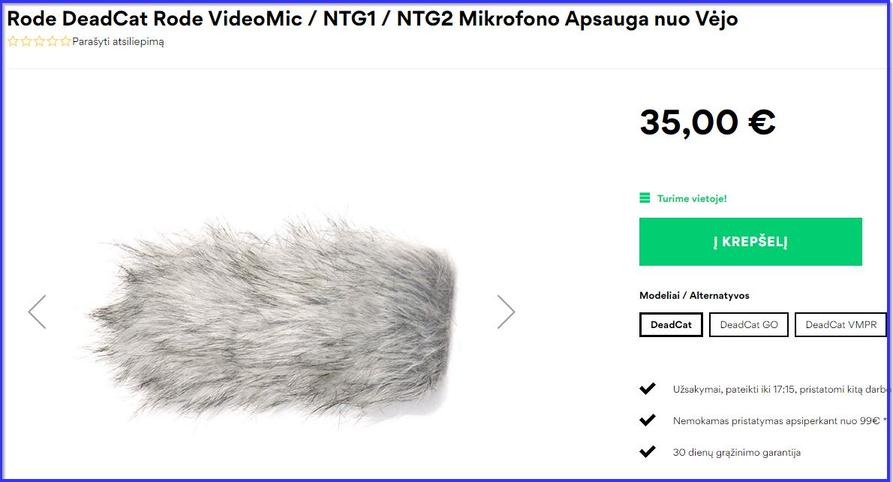Viewport: 893px width, 482px height.
Task: Click the 30 dienų grąžinimo garantija text
Action: point(737,452)
